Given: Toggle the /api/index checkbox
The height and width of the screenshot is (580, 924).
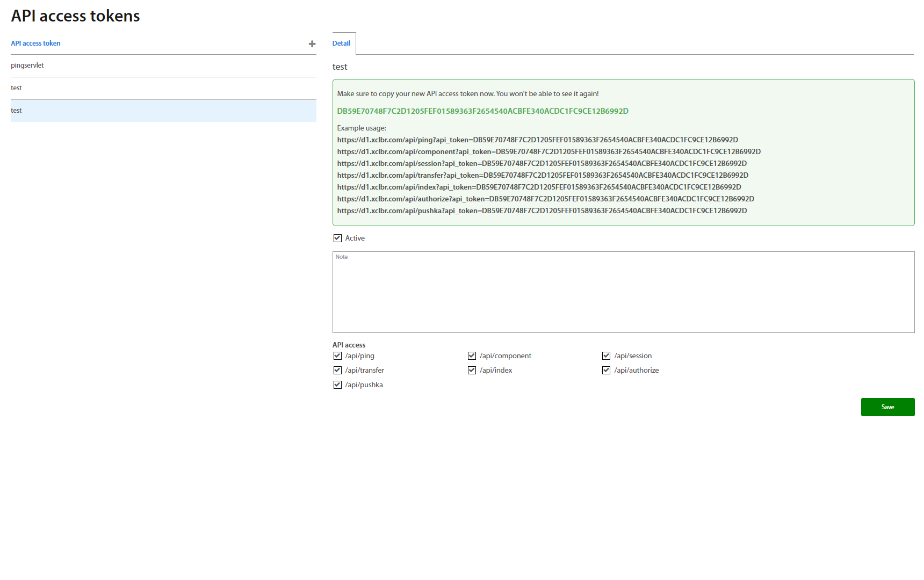Looking at the screenshot, I should pos(472,371).
